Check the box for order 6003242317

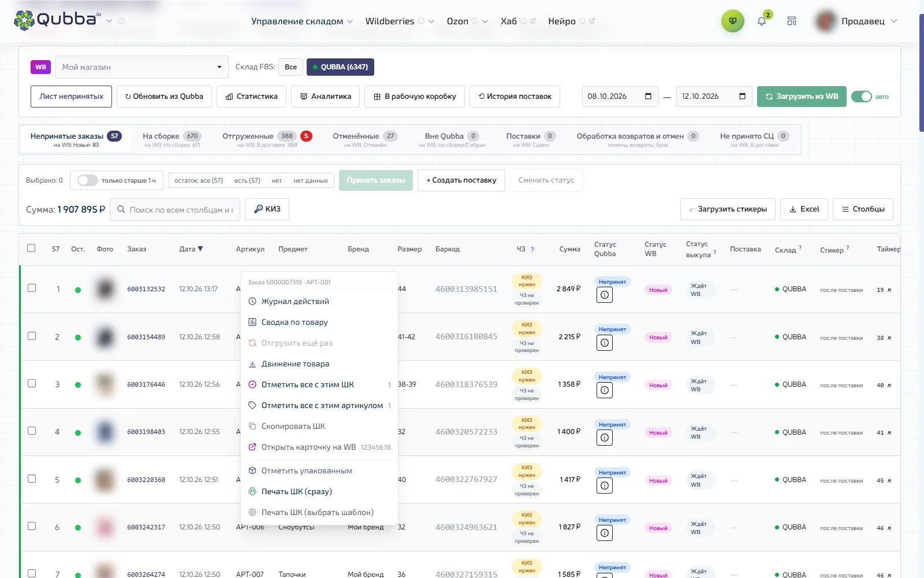(32, 526)
